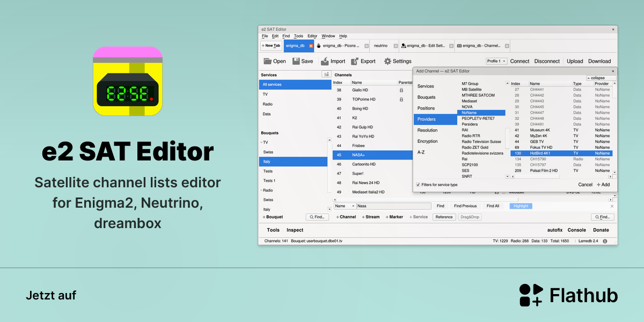Open the Console from bottom bar

577,230
